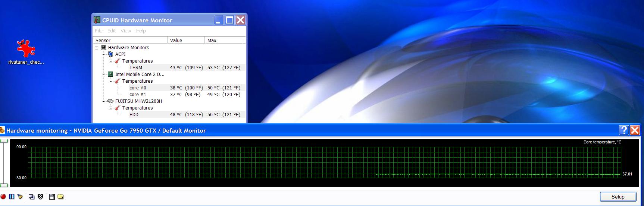This screenshot has width=644, height=206.
Task: Click the 37.01 current temperature reading
Action: 627,174
